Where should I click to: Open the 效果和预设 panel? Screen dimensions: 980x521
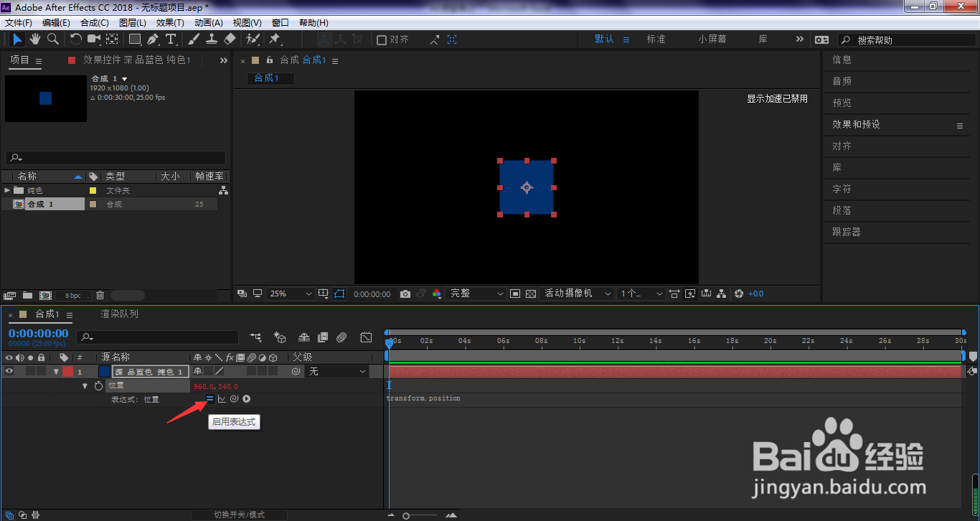[x=856, y=125]
